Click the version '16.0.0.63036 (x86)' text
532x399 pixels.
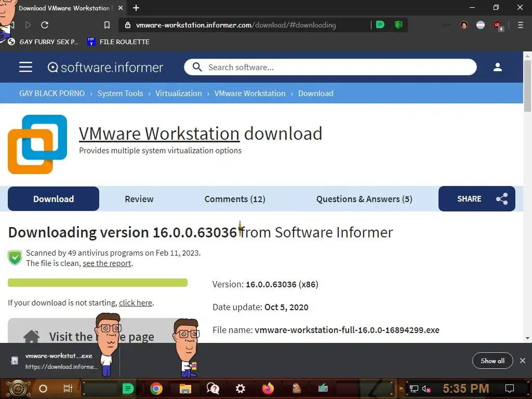tap(282, 284)
